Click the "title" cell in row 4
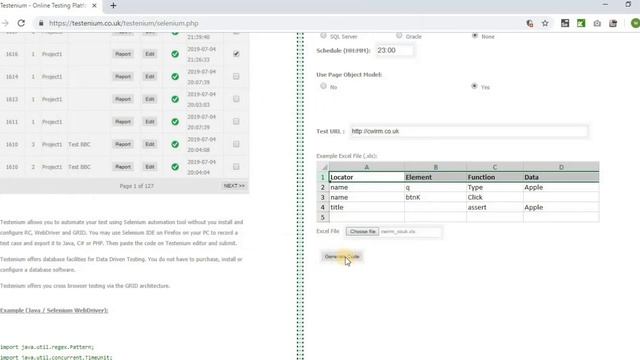Screen dimensions: 640x360 pyautogui.click(x=367, y=207)
